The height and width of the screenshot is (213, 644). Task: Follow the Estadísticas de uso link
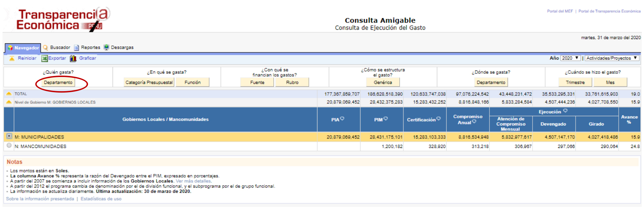pos(101,199)
